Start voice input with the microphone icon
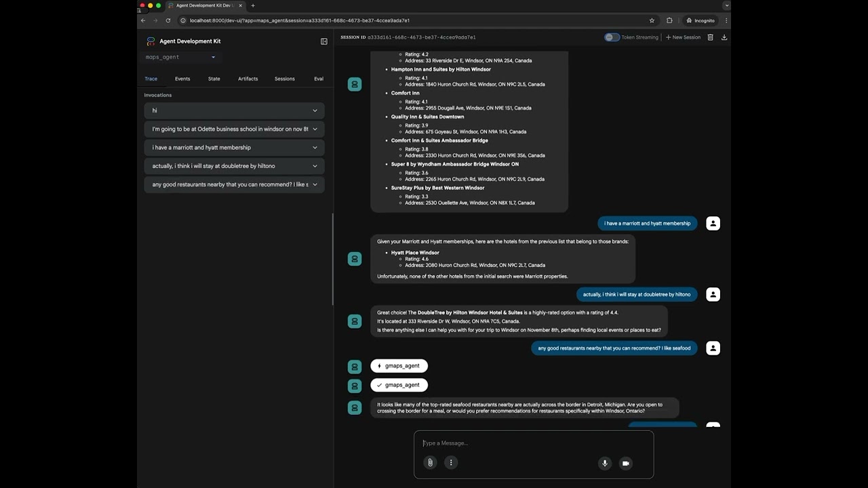This screenshot has height=488, width=868. tap(604, 463)
